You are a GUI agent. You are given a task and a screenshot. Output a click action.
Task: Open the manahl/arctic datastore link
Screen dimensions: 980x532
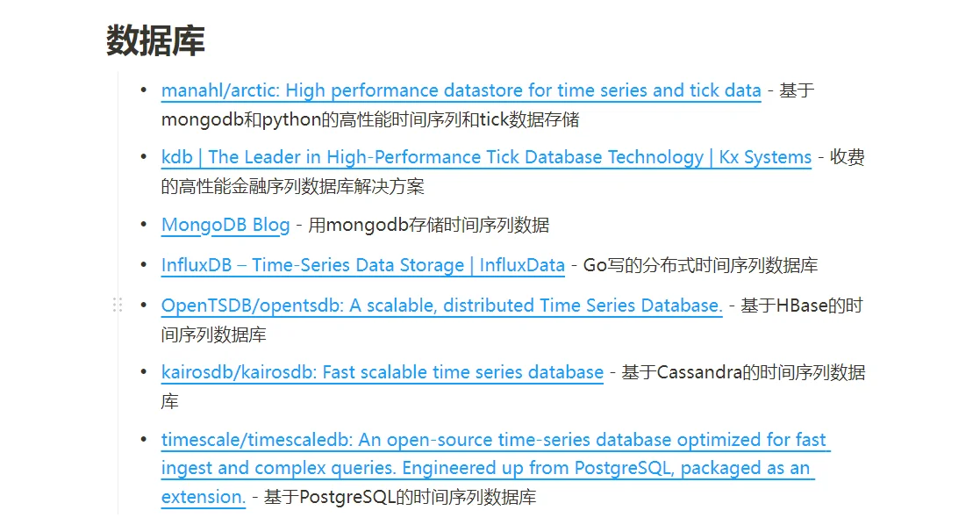tap(461, 90)
